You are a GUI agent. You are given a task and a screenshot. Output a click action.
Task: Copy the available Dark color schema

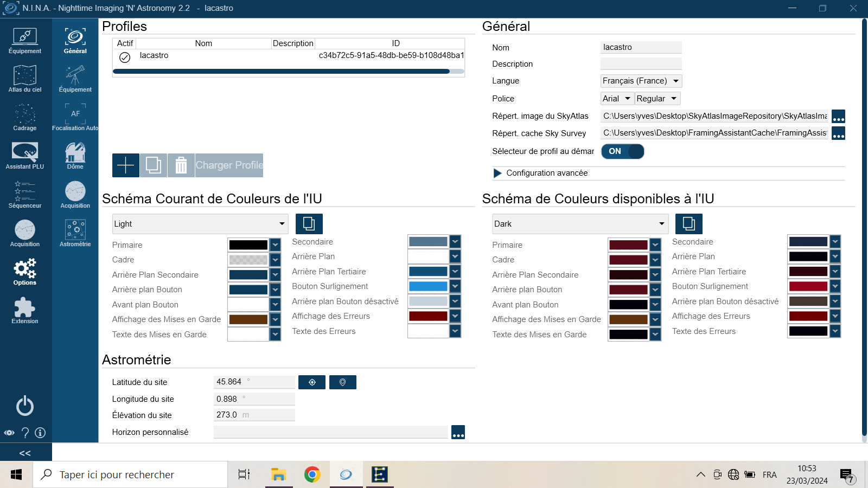689,224
